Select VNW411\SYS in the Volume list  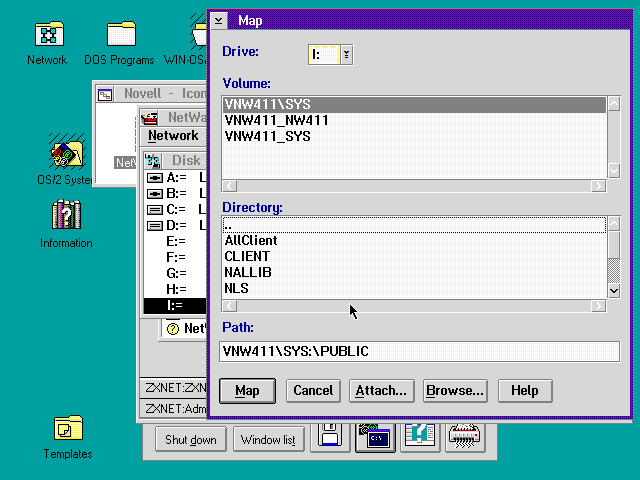pos(414,104)
